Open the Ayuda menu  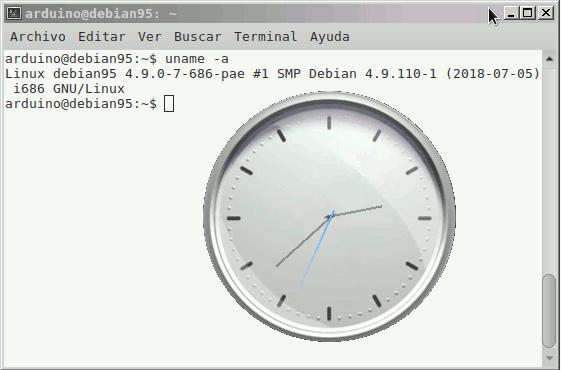tap(330, 36)
